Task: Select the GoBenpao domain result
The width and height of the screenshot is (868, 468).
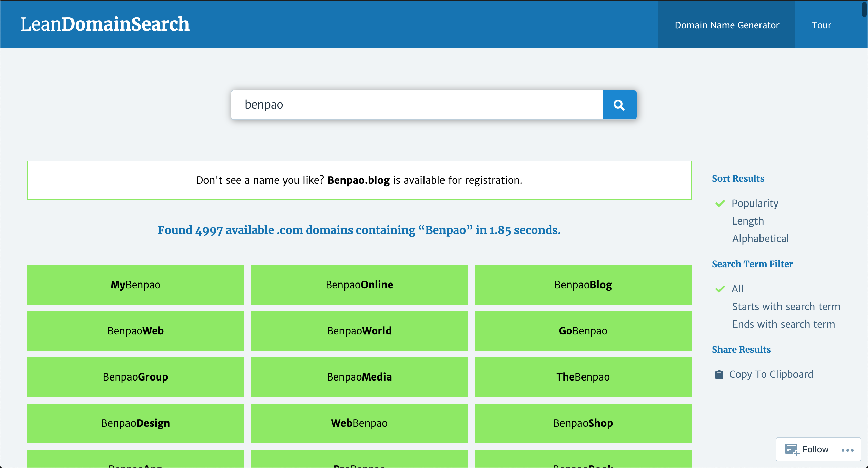Action: [x=583, y=331]
